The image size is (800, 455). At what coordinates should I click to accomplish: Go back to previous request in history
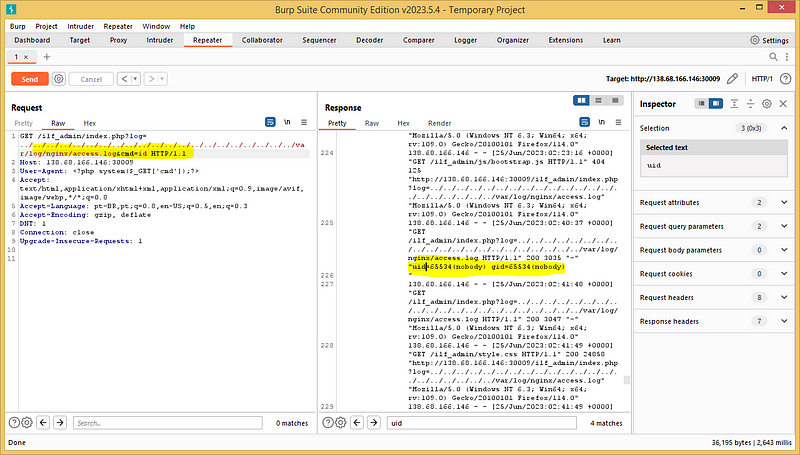tap(124, 79)
